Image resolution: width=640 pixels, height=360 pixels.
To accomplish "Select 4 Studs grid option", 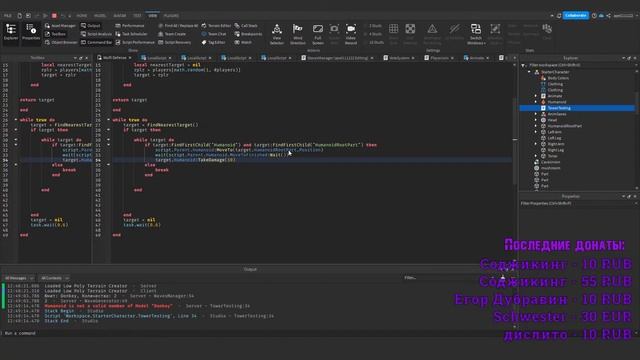I will [373, 34].
